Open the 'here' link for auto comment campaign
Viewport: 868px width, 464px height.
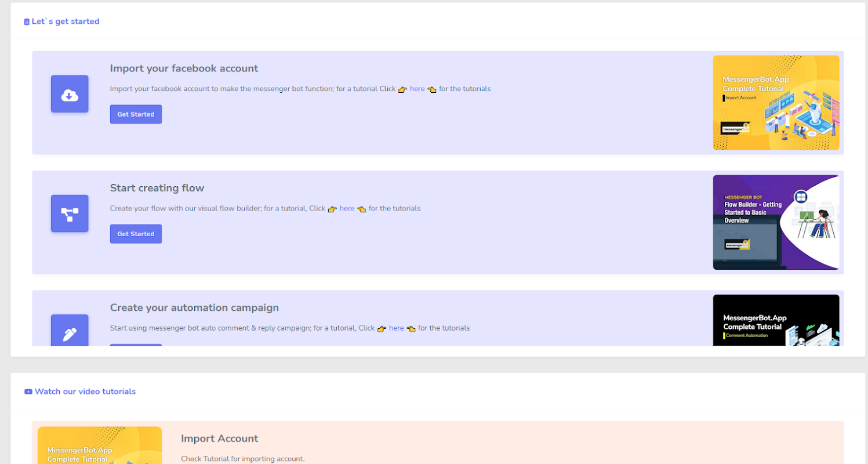tap(397, 328)
